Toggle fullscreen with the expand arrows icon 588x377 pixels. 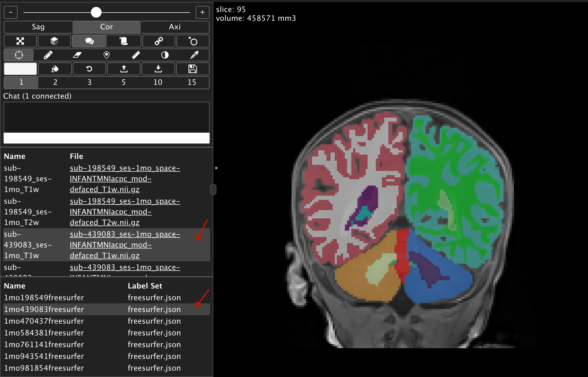click(x=20, y=41)
